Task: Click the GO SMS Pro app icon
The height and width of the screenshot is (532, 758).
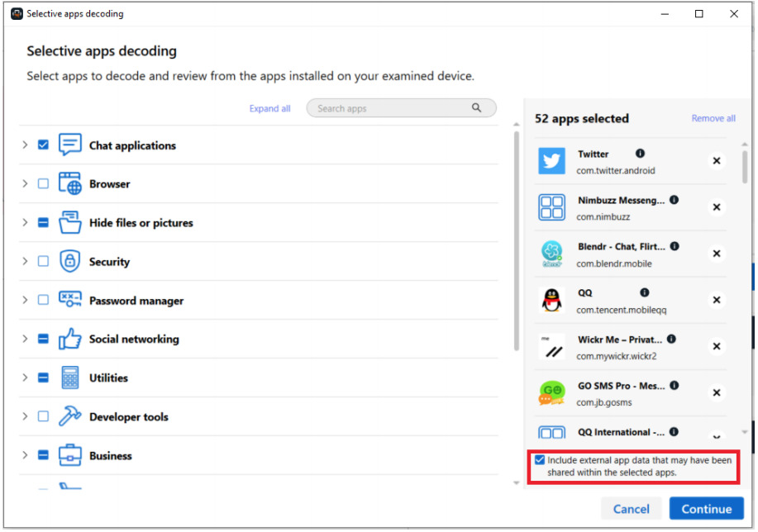Action: point(552,393)
